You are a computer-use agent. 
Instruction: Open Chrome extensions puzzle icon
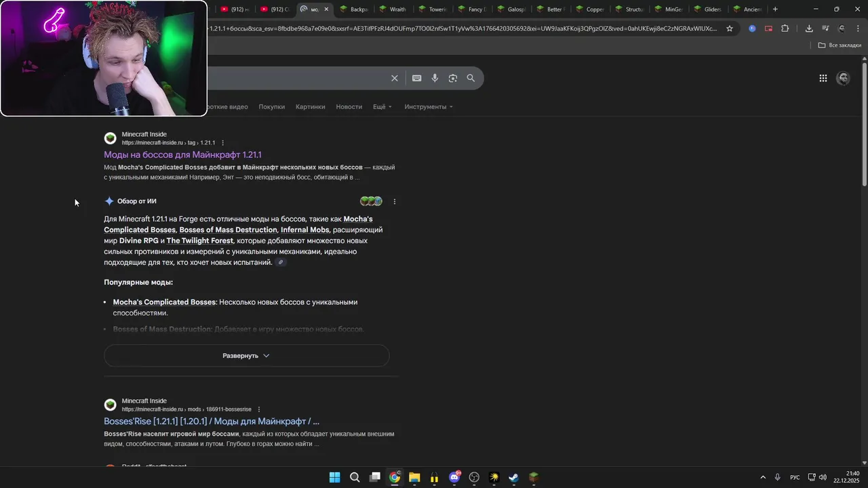785,28
